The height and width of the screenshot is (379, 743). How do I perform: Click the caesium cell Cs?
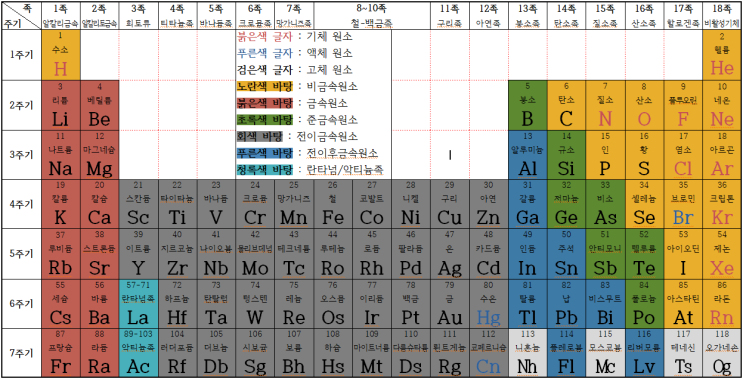pyautogui.click(x=61, y=304)
